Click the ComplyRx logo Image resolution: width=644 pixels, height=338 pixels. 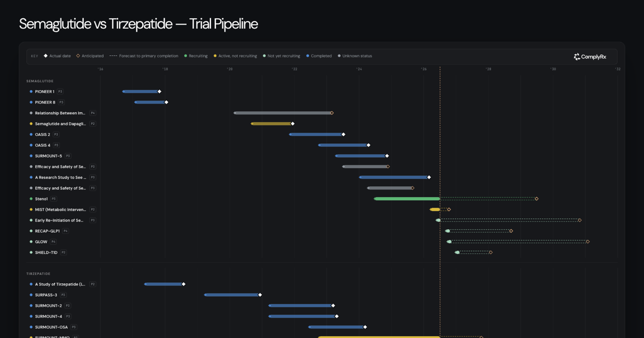tap(590, 56)
